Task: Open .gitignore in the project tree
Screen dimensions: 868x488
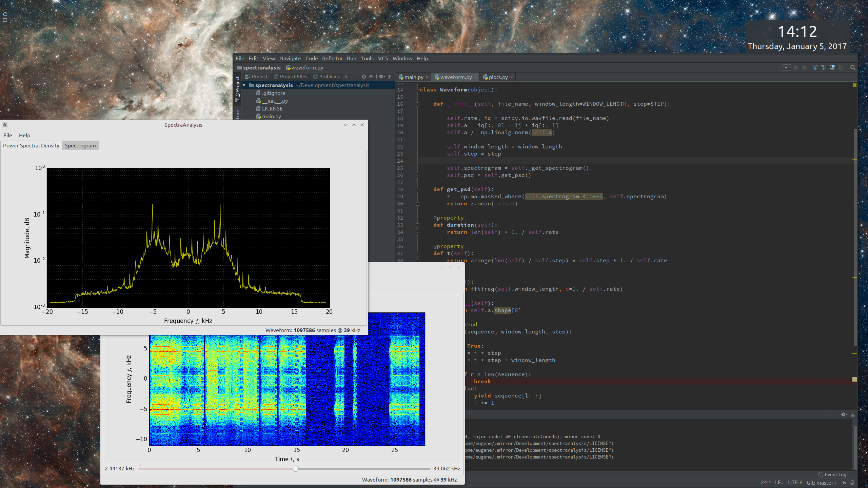Action: [271, 93]
